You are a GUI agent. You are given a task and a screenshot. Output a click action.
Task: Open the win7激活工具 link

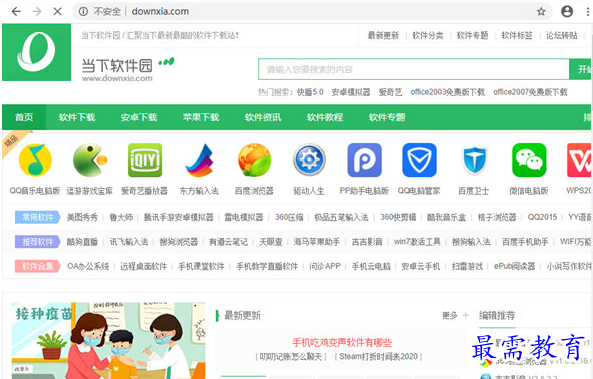[x=417, y=242]
